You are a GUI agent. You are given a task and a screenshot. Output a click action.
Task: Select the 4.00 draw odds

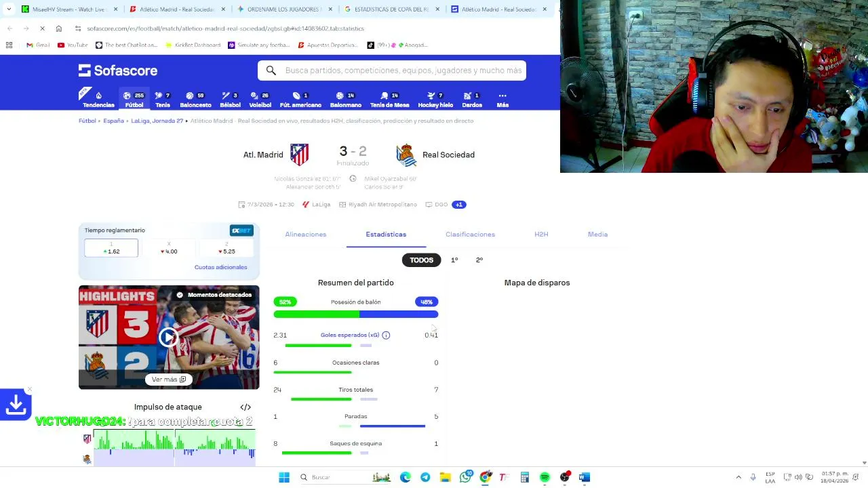tap(169, 248)
